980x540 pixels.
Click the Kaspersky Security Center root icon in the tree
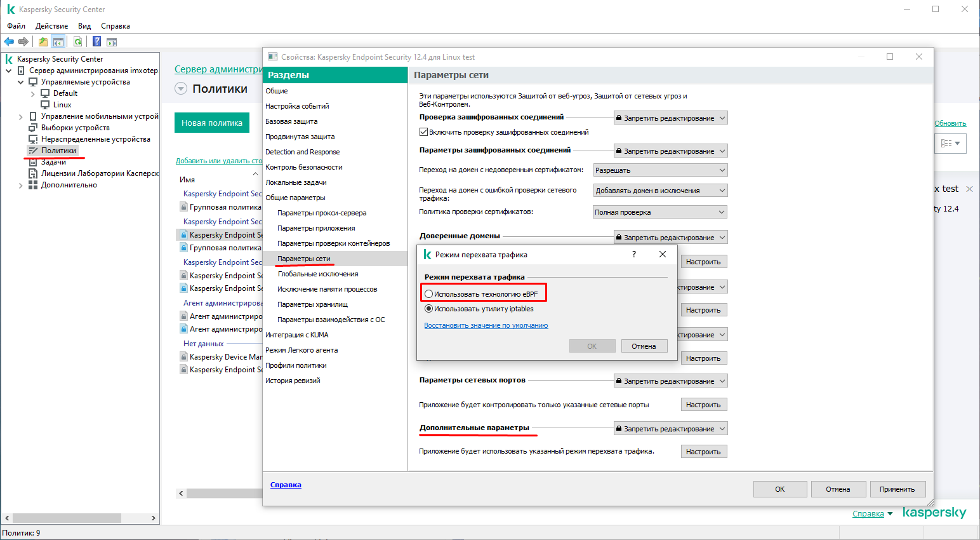tap(10, 59)
